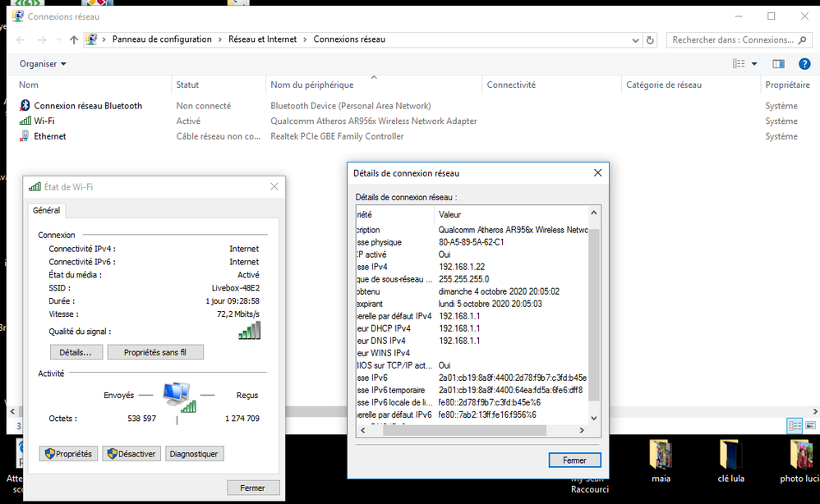This screenshot has width=820, height=504.
Task: Open the help question mark icon
Action: pos(804,64)
